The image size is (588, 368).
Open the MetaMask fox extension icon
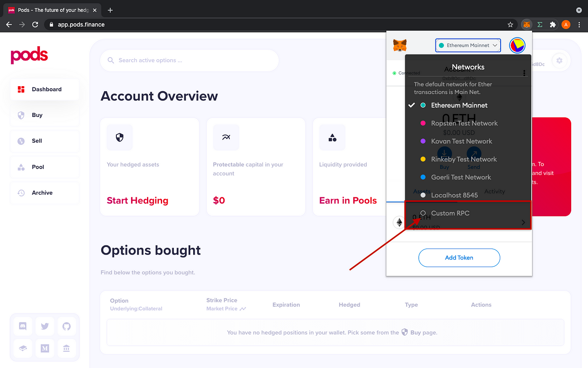pyautogui.click(x=527, y=24)
